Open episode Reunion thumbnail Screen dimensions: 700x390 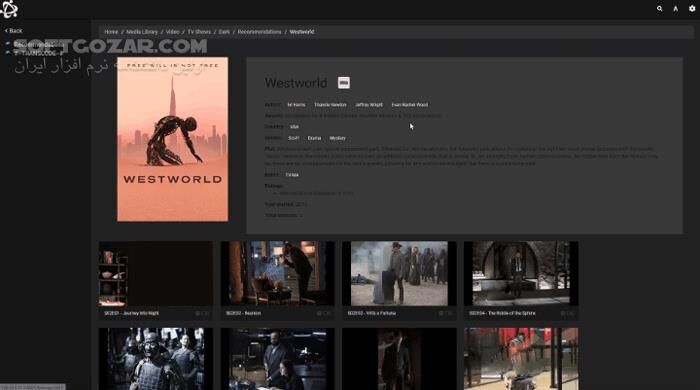click(278, 274)
